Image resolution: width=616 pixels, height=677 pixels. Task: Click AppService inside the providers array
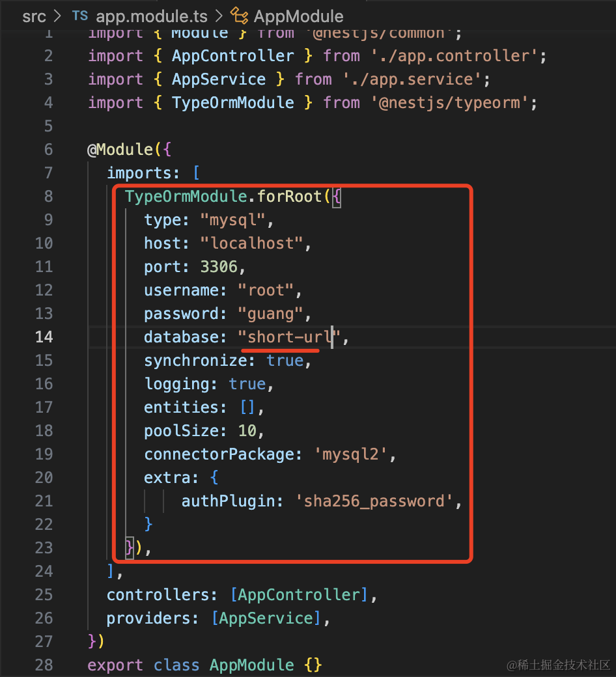coord(266,618)
